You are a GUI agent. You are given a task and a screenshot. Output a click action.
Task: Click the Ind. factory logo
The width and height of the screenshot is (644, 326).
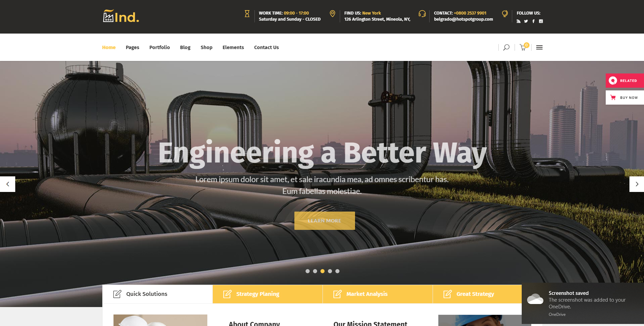(121, 16)
